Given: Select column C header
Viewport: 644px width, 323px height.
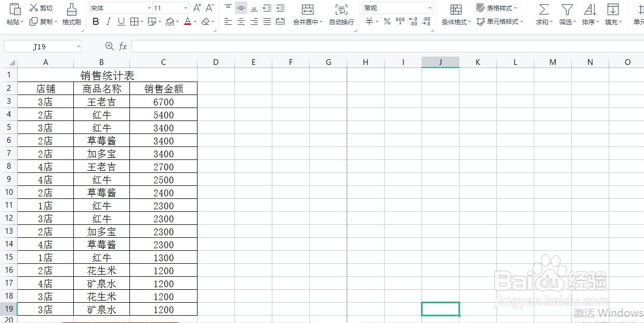Looking at the screenshot, I should pos(163,62).
